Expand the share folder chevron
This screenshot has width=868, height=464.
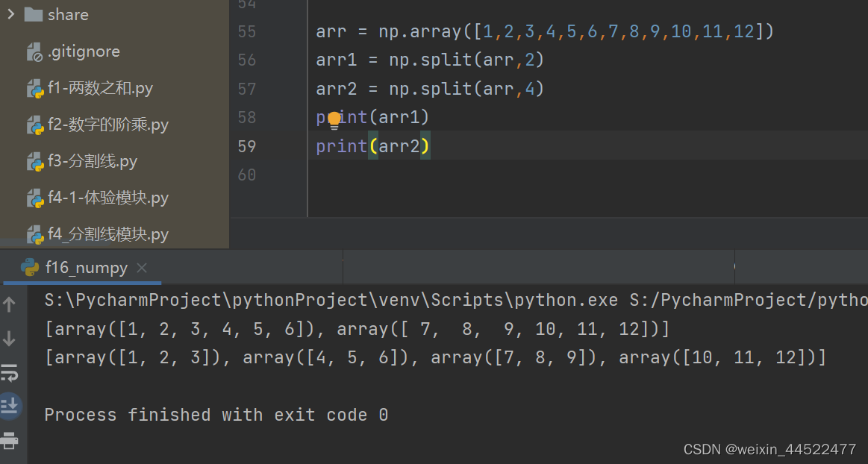click(11, 14)
